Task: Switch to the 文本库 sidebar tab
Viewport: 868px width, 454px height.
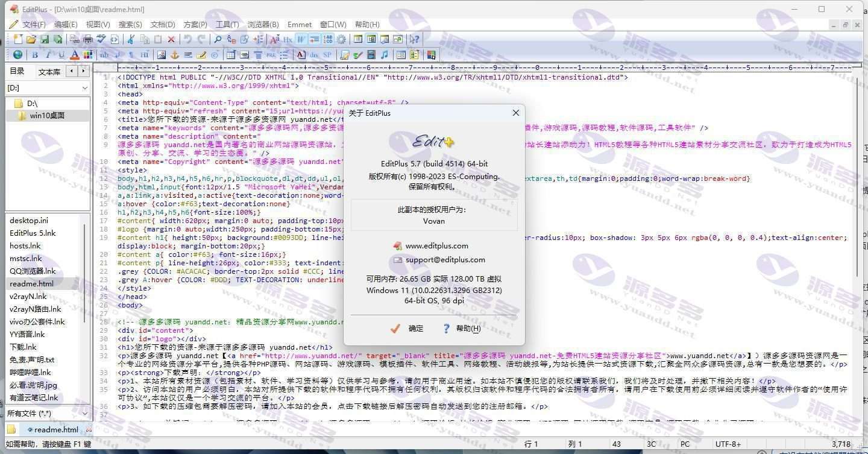Action: 49,72
